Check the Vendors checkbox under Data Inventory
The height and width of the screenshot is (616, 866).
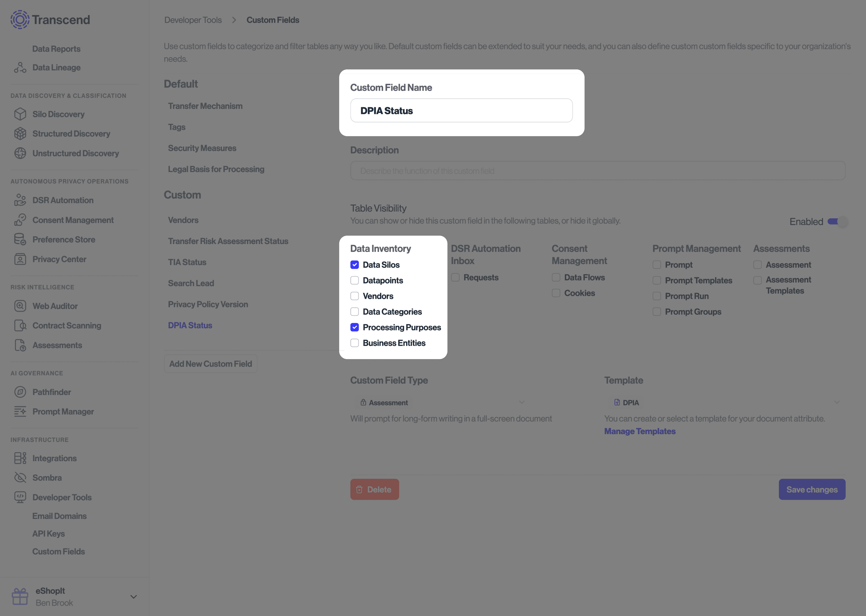(355, 296)
